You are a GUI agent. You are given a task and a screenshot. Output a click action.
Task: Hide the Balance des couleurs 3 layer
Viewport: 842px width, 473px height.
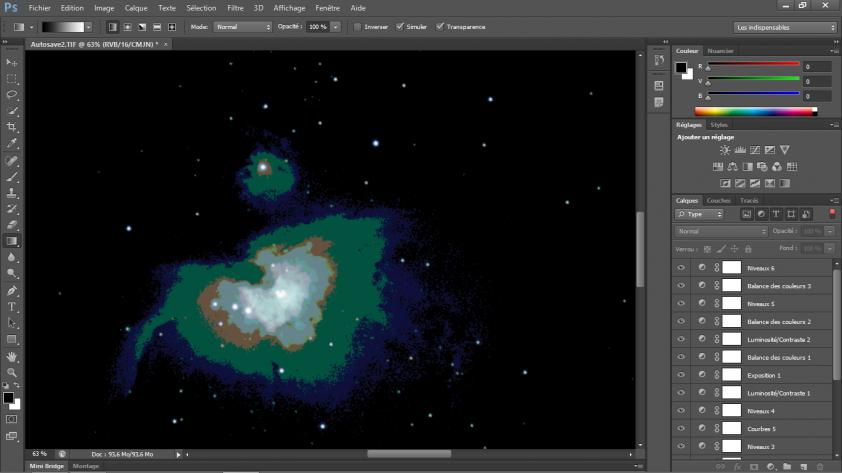pyautogui.click(x=681, y=286)
